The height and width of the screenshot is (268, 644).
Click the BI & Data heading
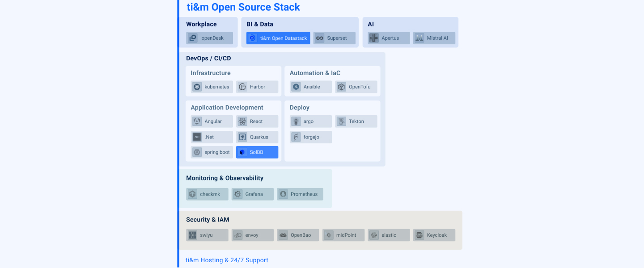pyautogui.click(x=260, y=24)
